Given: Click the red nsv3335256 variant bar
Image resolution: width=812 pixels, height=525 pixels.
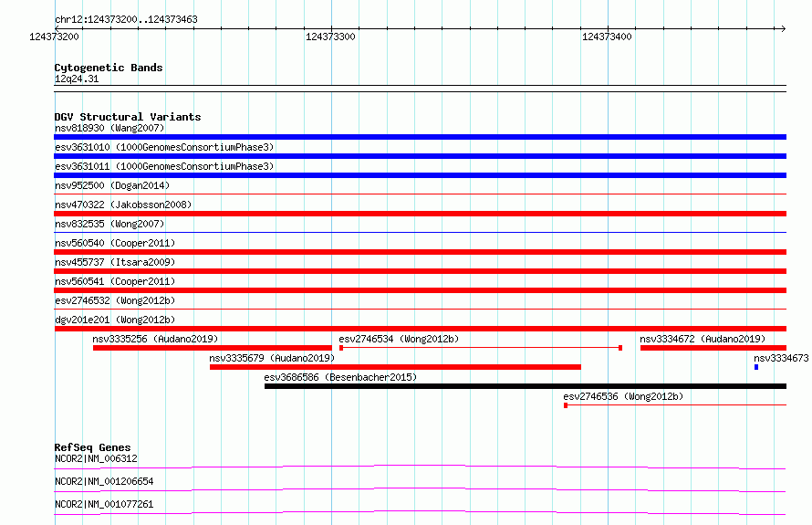Looking at the screenshot, I should point(213,348).
